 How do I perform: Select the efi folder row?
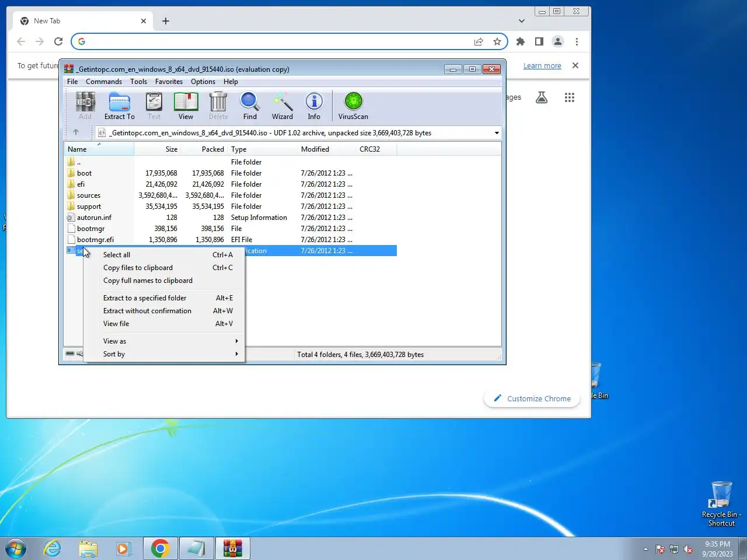(230, 184)
